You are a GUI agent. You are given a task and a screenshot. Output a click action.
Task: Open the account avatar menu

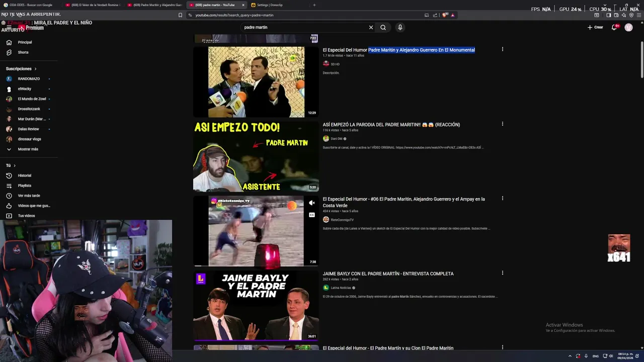[x=628, y=27]
